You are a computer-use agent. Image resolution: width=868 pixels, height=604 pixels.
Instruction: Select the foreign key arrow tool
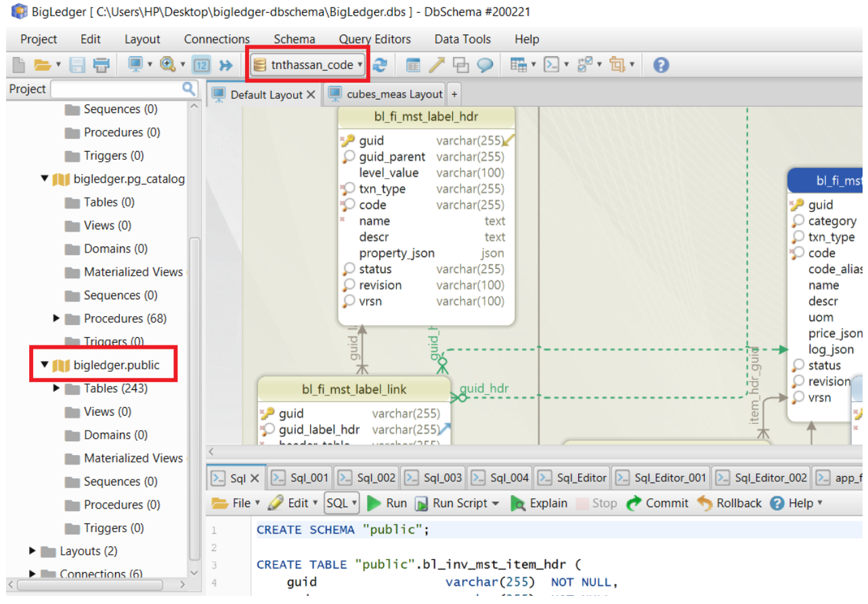437,65
